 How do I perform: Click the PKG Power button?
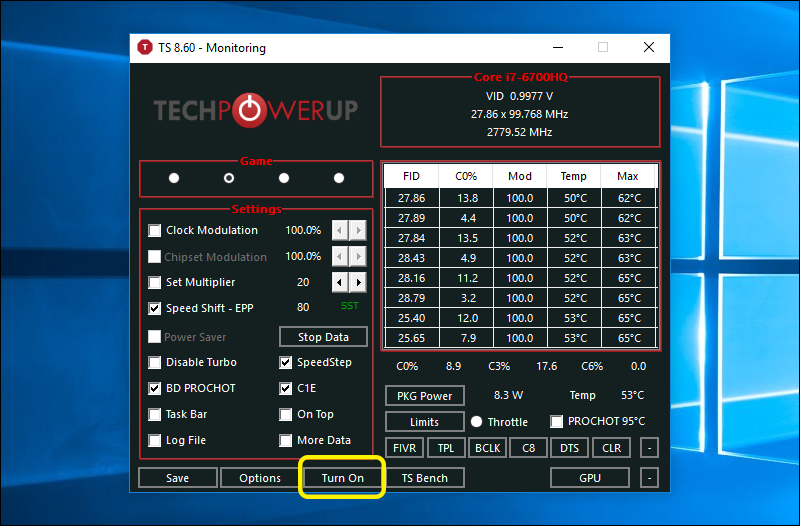(x=424, y=396)
